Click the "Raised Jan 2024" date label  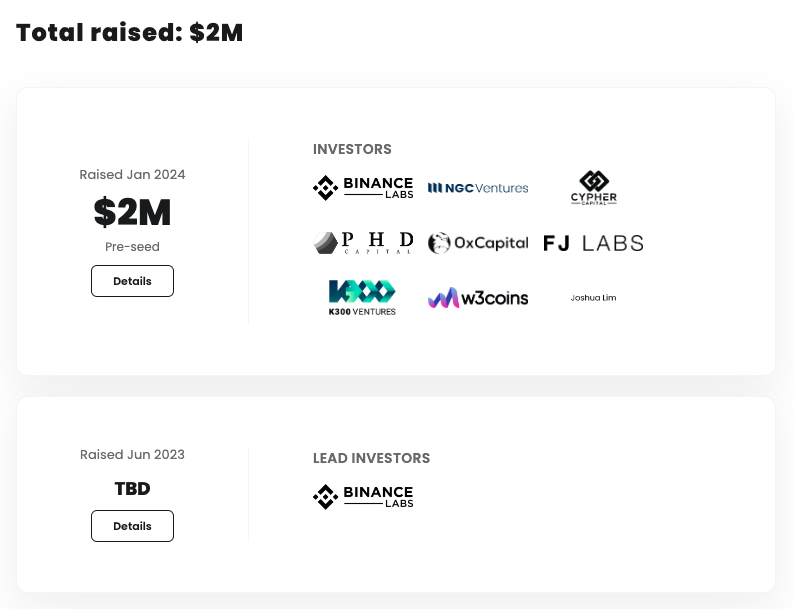tap(132, 174)
